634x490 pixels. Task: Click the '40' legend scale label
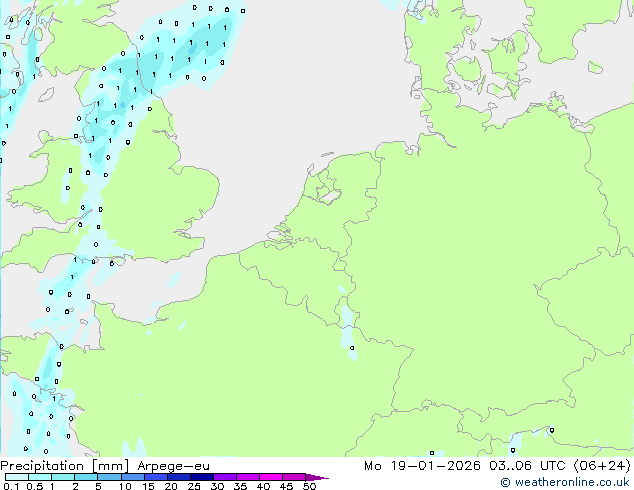pyautogui.click(x=263, y=486)
